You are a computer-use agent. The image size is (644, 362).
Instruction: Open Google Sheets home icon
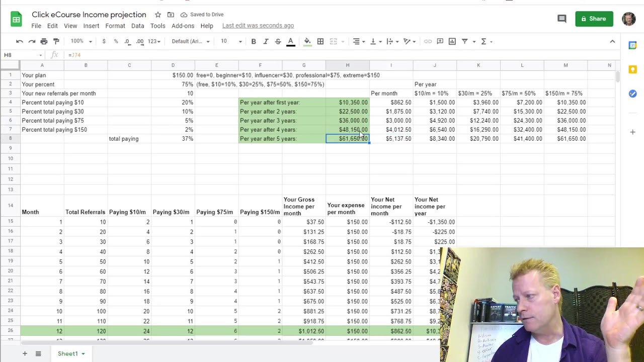point(16,20)
